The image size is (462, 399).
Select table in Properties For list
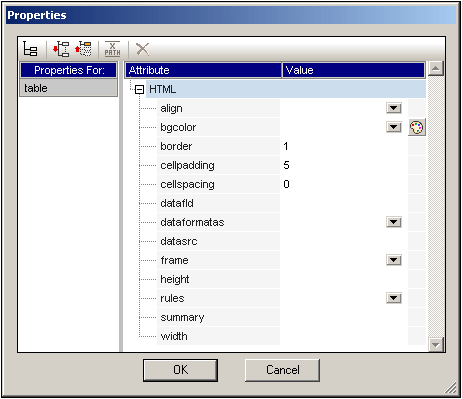(x=69, y=88)
